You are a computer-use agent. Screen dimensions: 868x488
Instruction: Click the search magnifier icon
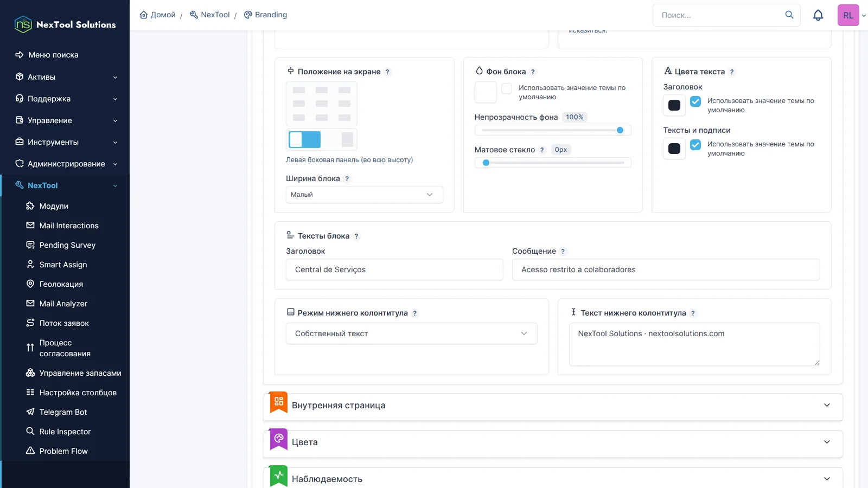coord(789,15)
